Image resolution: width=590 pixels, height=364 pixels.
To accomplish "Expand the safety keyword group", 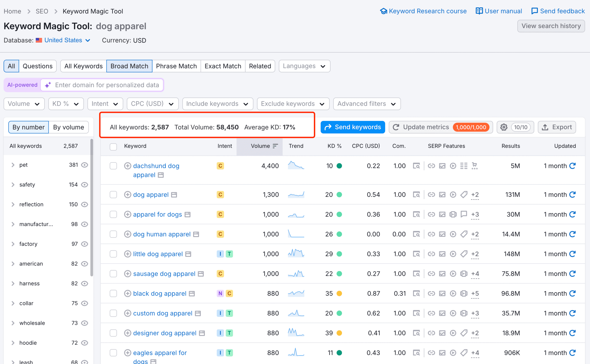I will point(13,185).
